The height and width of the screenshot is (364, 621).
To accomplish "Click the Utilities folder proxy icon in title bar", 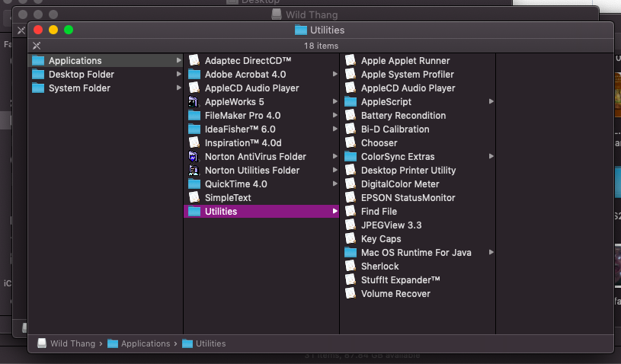I will tap(301, 30).
